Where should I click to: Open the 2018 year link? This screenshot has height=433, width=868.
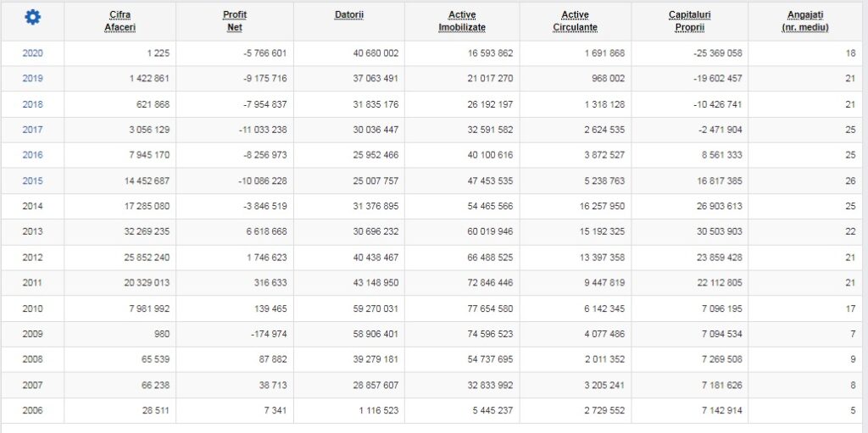[32, 104]
